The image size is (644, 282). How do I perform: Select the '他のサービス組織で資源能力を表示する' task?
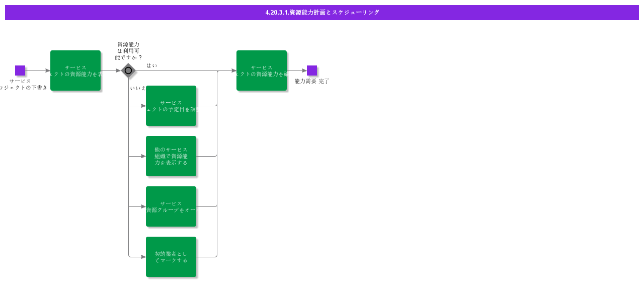click(171, 156)
